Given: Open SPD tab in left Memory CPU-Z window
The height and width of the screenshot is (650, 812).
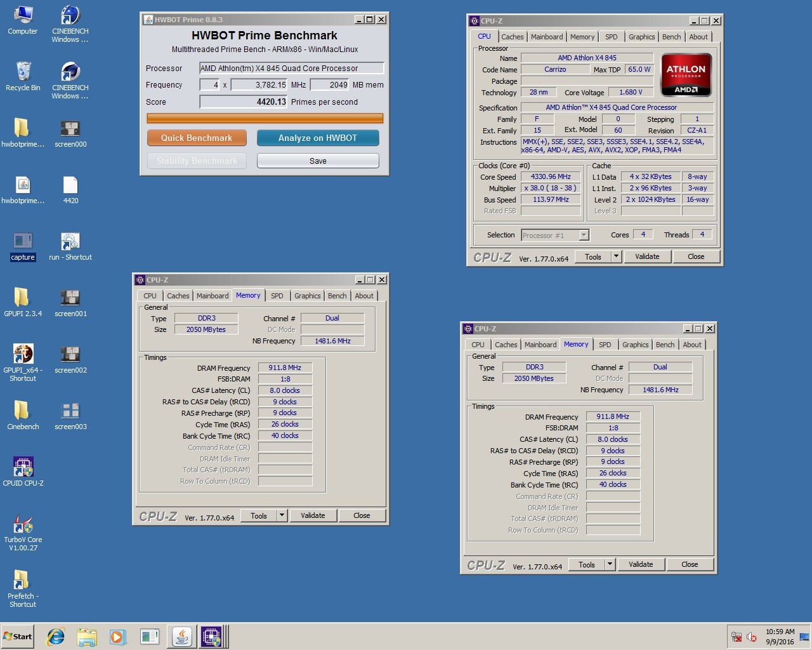Looking at the screenshot, I should click(x=277, y=296).
